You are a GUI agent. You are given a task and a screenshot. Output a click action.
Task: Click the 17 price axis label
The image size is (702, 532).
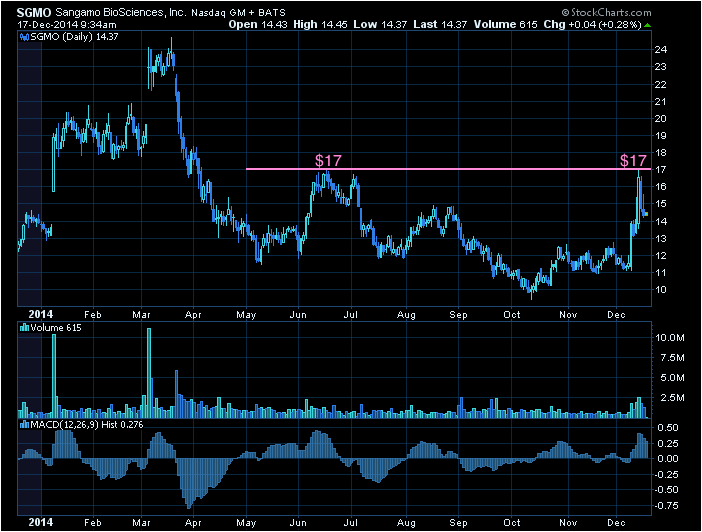coord(661,170)
